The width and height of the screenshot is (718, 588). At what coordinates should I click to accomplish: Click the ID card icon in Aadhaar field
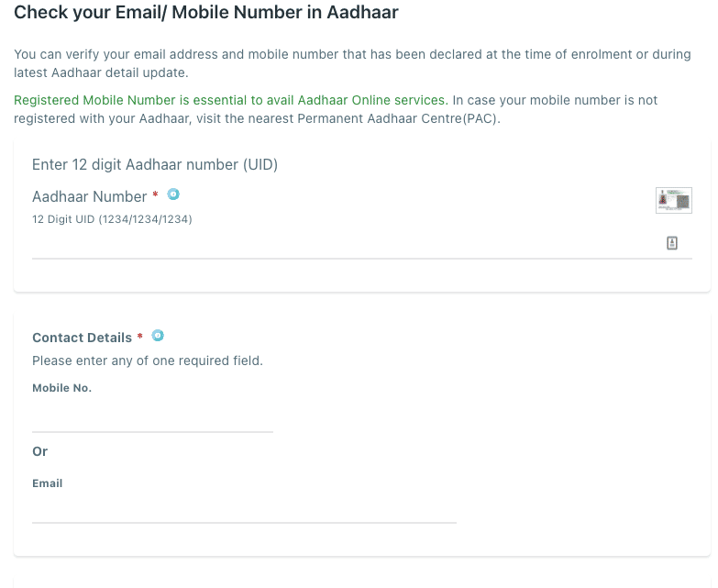pyautogui.click(x=672, y=243)
